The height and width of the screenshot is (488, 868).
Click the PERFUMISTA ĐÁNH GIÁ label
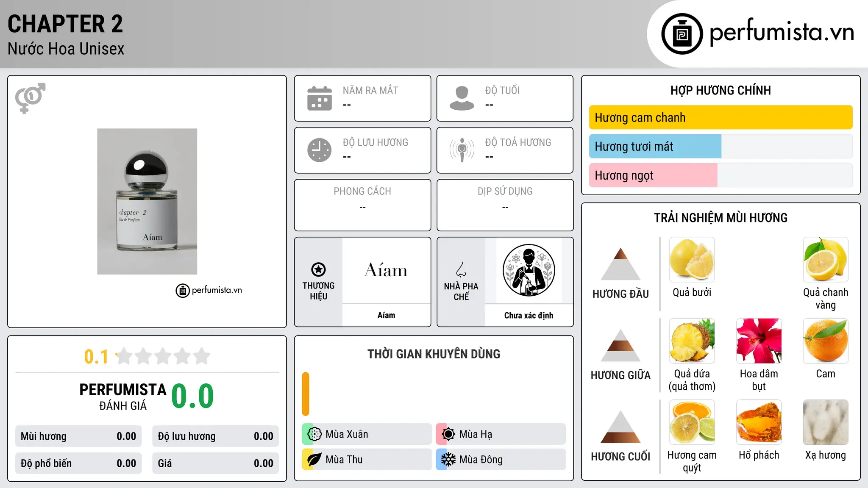pos(123,396)
